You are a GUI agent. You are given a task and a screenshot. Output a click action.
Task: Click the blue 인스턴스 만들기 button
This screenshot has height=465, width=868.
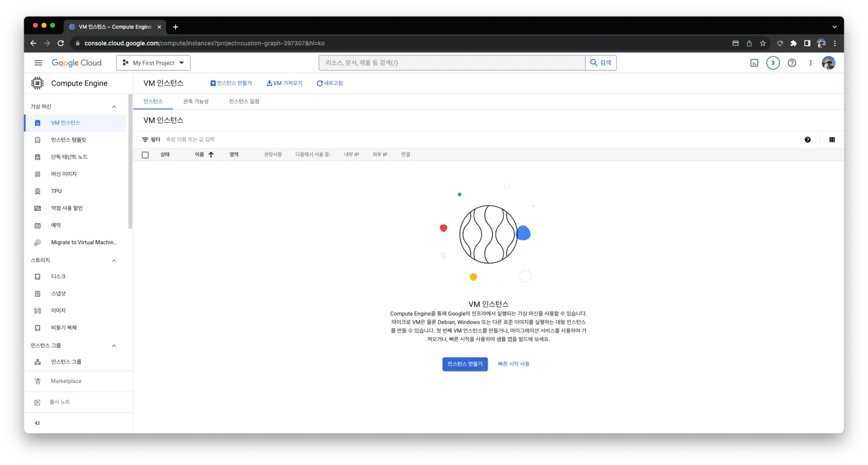(465, 364)
